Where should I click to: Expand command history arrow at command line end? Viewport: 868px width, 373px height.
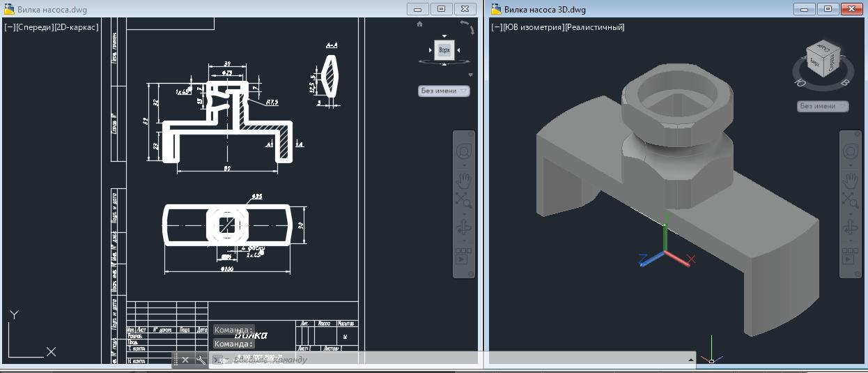pyautogui.click(x=691, y=360)
